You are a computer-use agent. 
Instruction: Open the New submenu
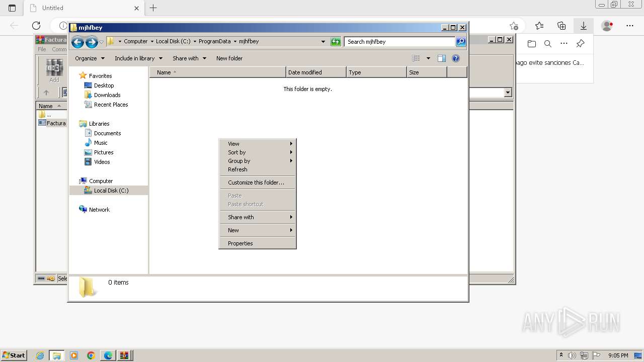[x=258, y=230]
